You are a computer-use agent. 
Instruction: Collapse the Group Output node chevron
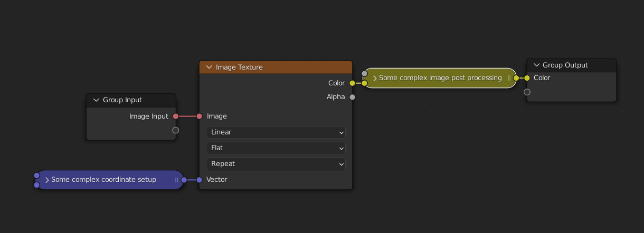[537, 65]
